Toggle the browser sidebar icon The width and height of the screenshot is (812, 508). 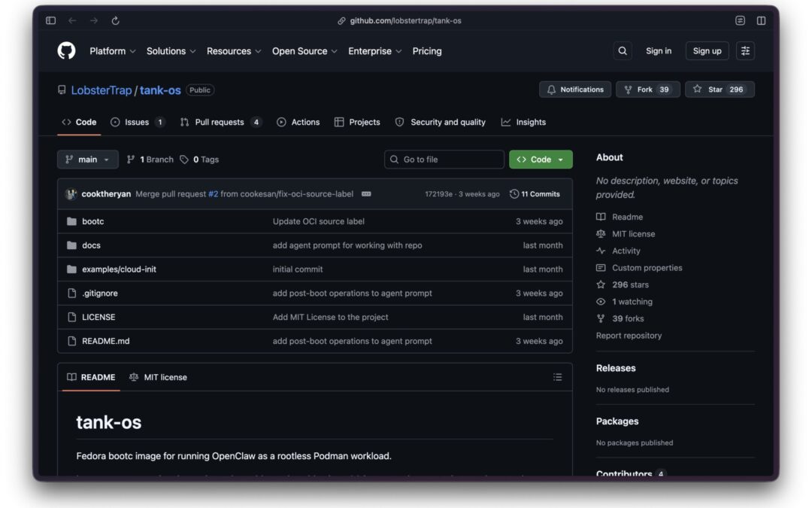tap(51, 21)
